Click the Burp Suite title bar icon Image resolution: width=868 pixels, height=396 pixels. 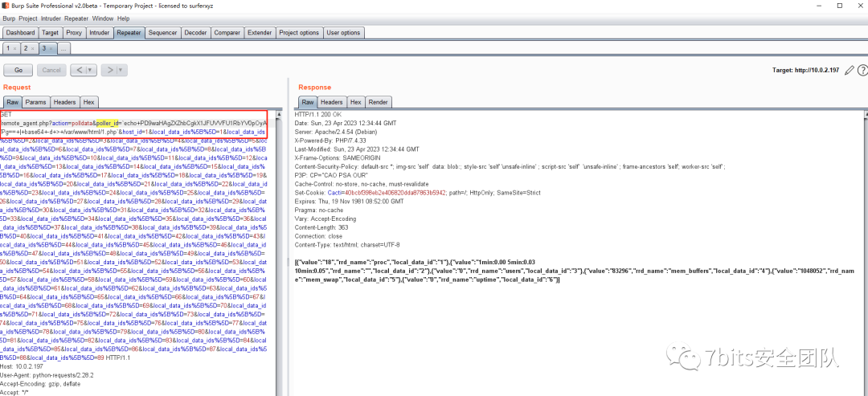click(6, 5)
